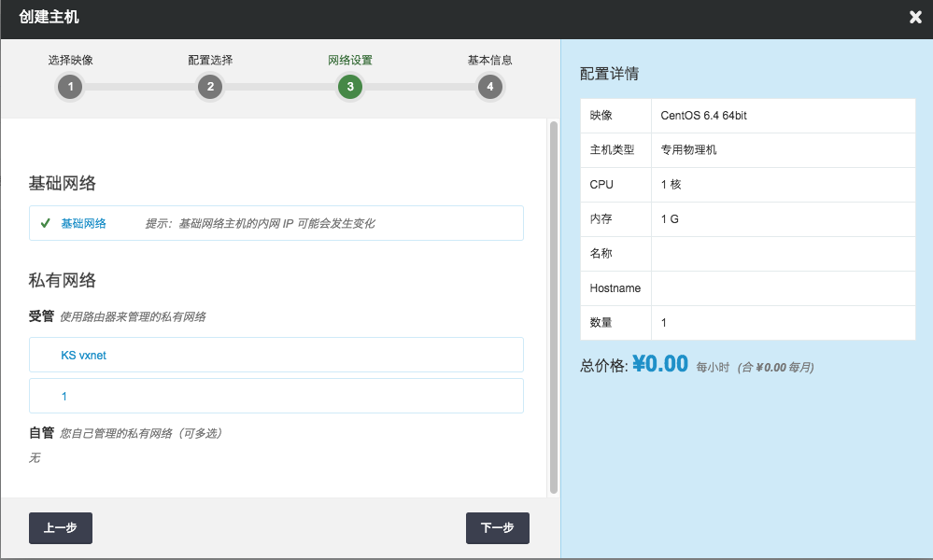
Task: Click the green checkmark beside 基础网络
Action: pos(45,223)
